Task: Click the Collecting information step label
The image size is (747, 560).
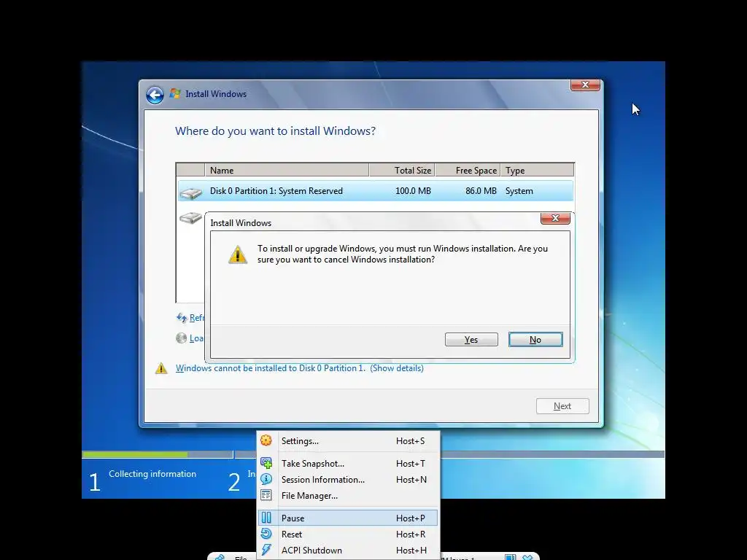Action: [x=152, y=474]
